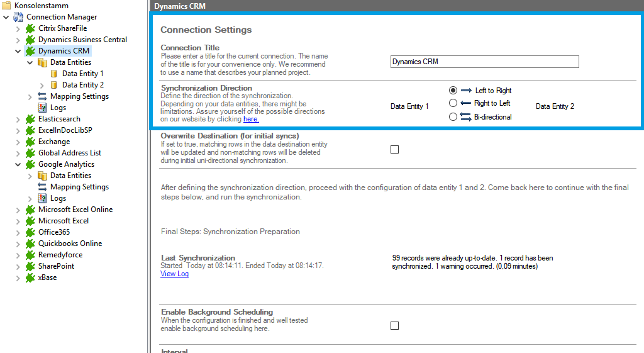Screen dimensions: 644x353
Task: Click the Quickbooks Online connection icon
Action: [x=30, y=244]
